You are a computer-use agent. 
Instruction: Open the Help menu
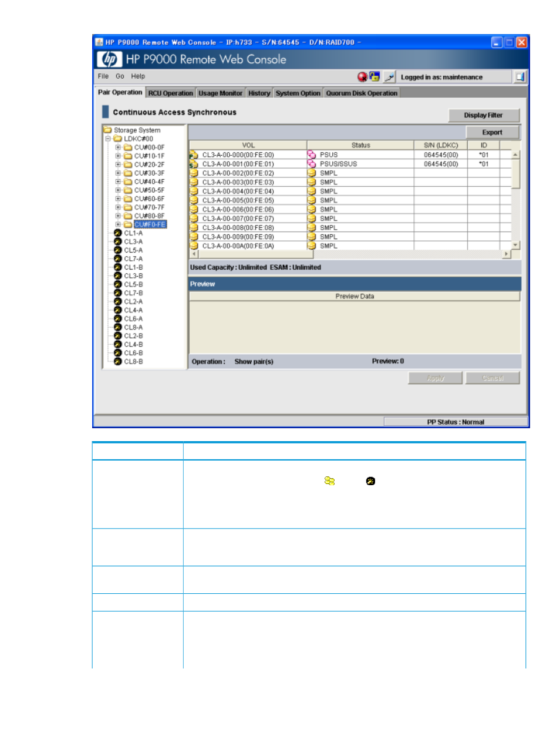point(138,76)
